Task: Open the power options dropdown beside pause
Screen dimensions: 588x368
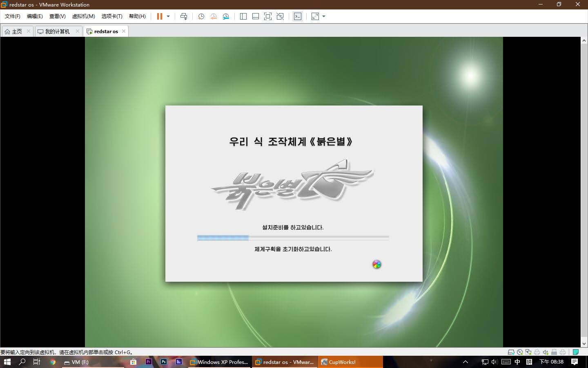Action: (168, 16)
